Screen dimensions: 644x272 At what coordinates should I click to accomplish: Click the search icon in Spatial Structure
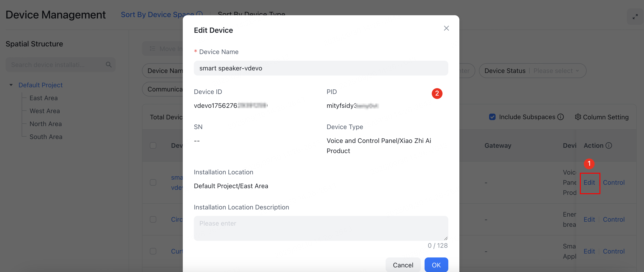tap(109, 65)
